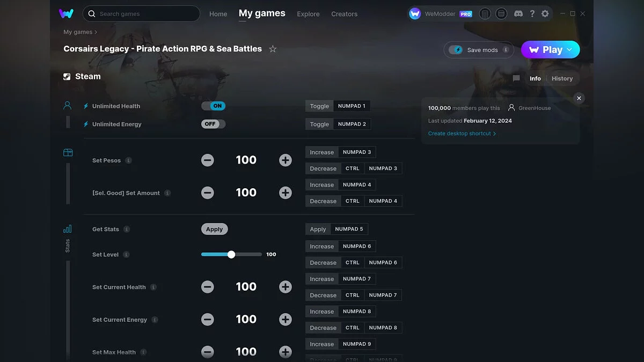Switch to the Info tab

pyautogui.click(x=535, y=78)
